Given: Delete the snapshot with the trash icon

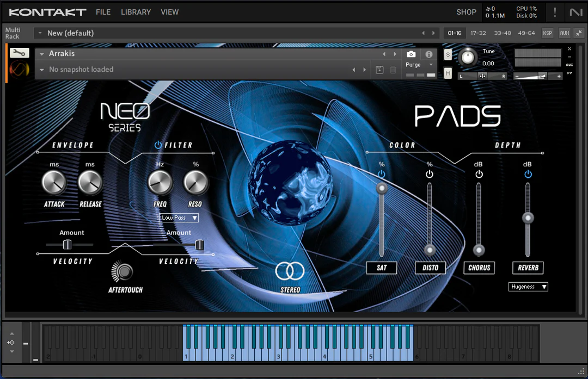Looking at the screenshot, I should [393, 70].
